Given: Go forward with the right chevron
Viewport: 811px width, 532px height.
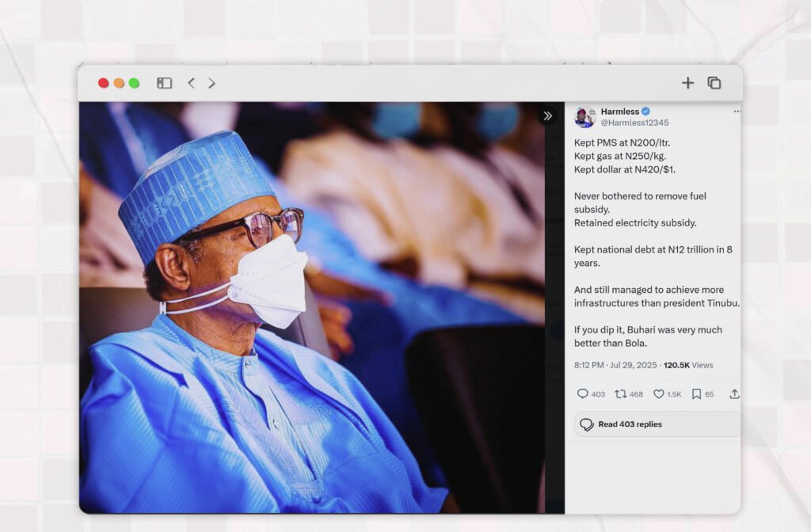Looking at the screenshot, I should click(x=211, y=82).
